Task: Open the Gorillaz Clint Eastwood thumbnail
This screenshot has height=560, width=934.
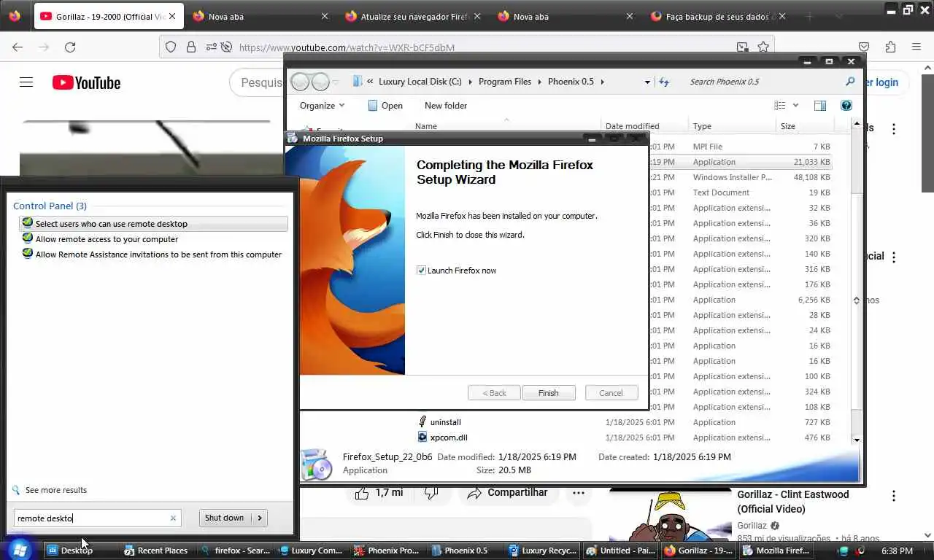Action: tap(670, 516)
